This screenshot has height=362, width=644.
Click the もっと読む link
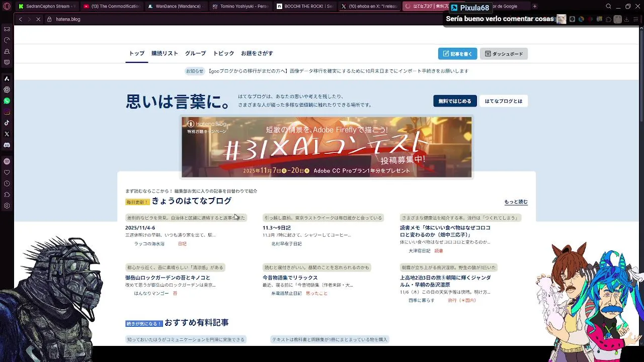pos(516,202)
